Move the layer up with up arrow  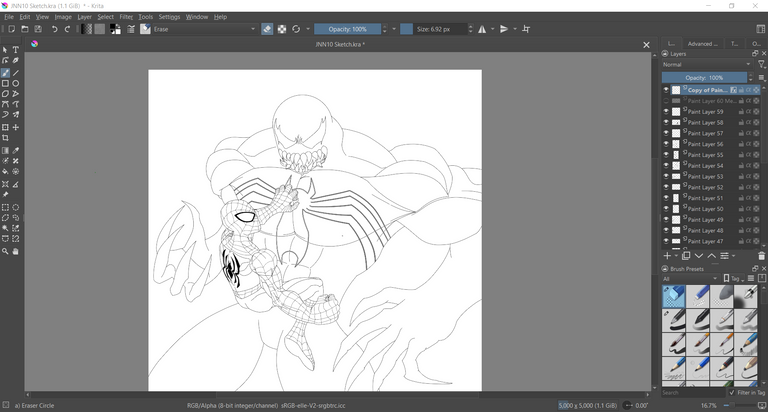712,256
